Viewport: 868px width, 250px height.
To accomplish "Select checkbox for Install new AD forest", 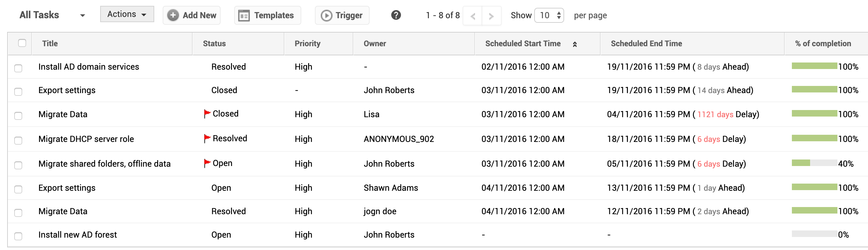I will pyautogui.click(x=18, y=236).
